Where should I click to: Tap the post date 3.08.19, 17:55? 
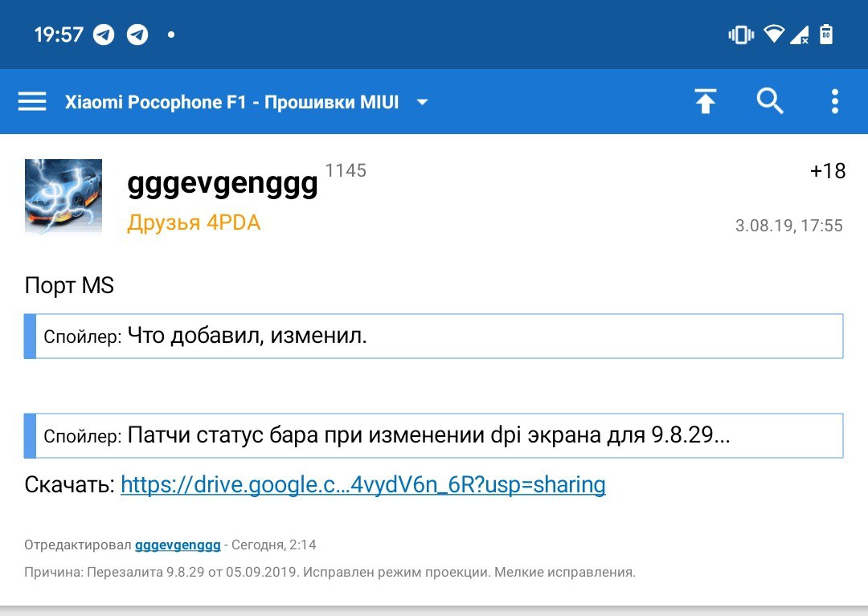click(x=789, y=226)
